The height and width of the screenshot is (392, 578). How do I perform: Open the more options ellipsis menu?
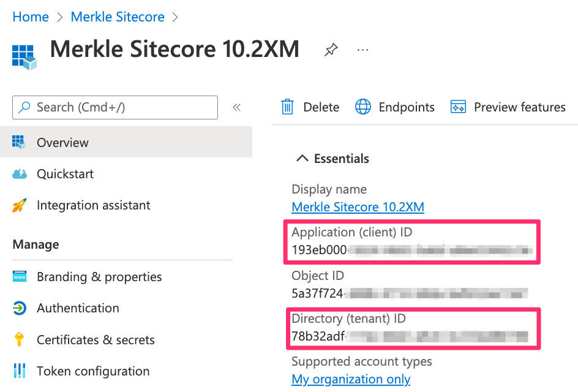362,50
